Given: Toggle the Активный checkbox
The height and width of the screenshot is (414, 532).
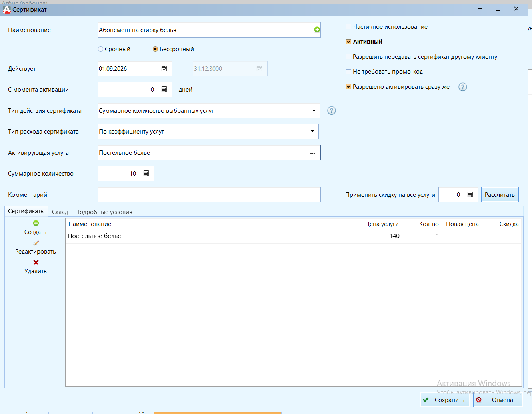Looking at the screenshot, I should [348, 42].
